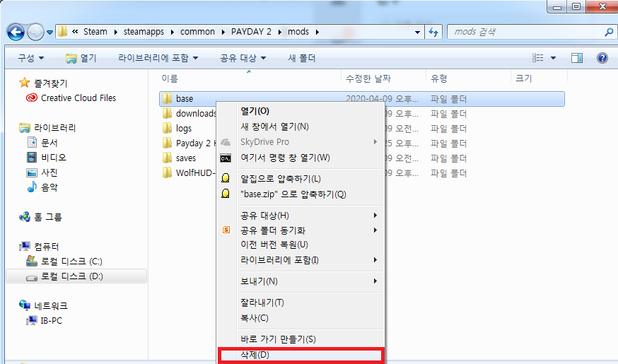Screen dimensions: 618x364
Task: Select PAYDAY 2 in the address path
Action: pyautogui.click(x=251, y=32)
